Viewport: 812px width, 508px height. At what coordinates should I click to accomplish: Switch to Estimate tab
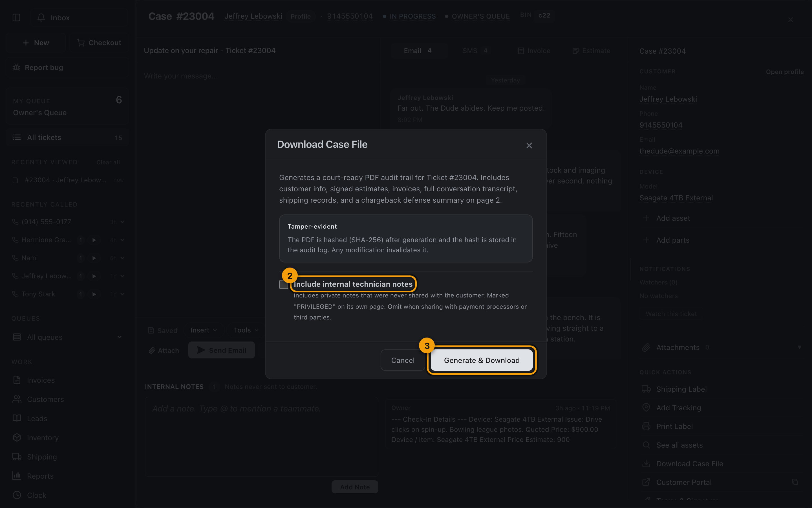point(591,51)
